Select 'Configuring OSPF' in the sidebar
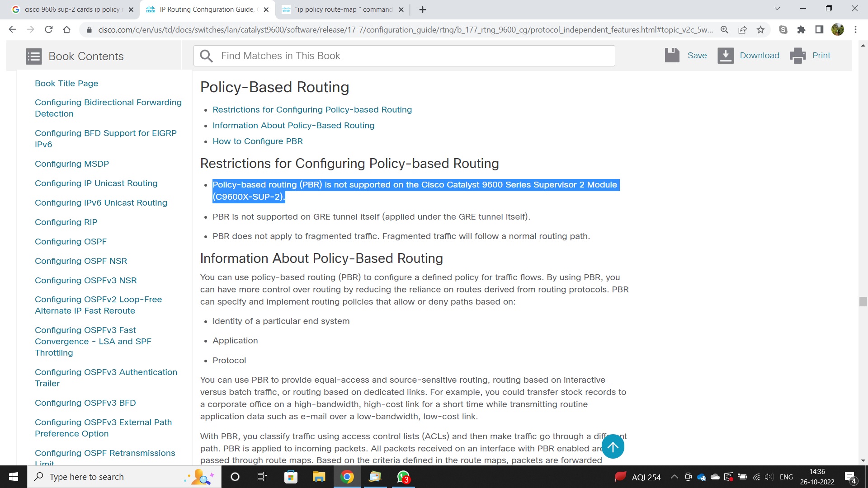868x488 pixels. tap(71, 241)
